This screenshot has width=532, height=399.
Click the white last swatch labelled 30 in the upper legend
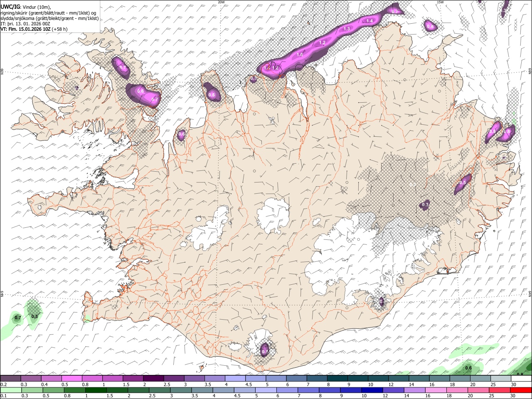[x=522, y=378]
